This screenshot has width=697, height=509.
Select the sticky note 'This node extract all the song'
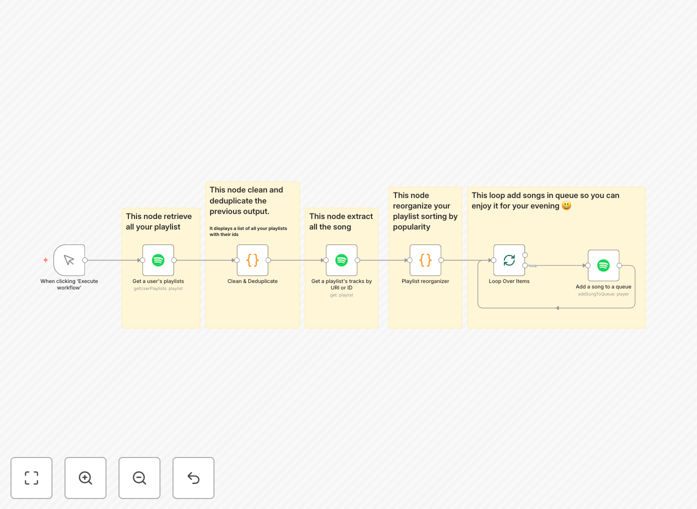pyautogui.click(x=341, y=268)
